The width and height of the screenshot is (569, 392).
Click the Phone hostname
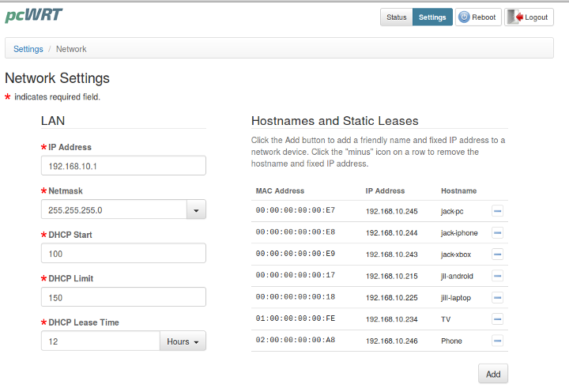tap(451, 341)
